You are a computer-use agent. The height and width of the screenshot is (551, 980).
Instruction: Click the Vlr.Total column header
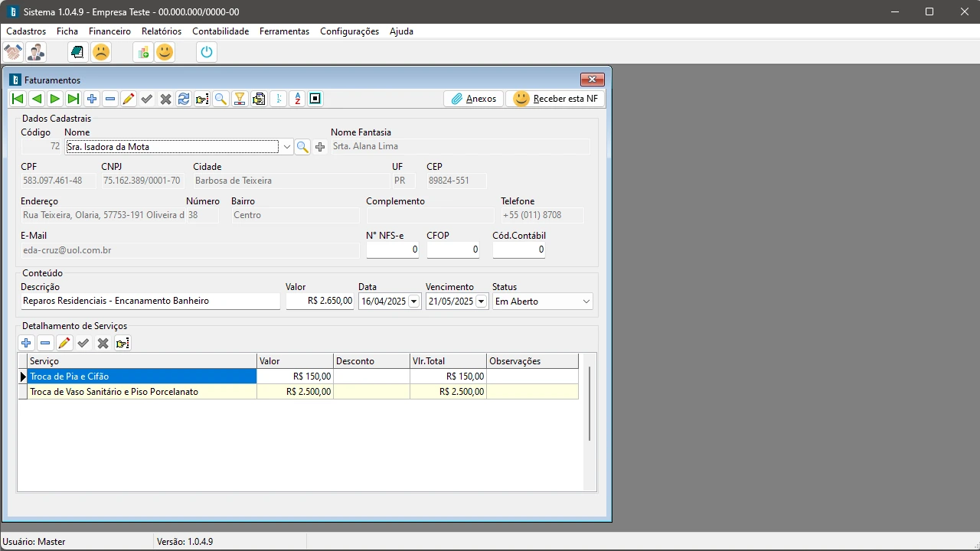pos(448,361)
